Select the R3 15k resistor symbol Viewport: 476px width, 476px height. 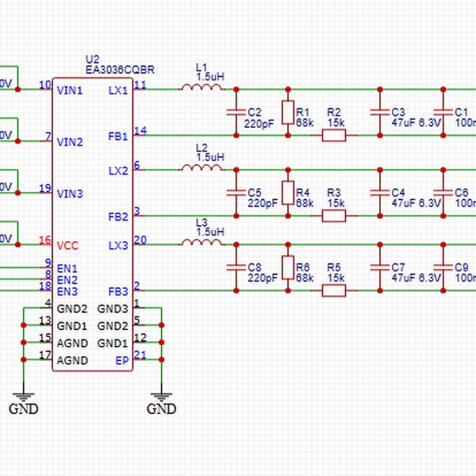pos(334,216)
